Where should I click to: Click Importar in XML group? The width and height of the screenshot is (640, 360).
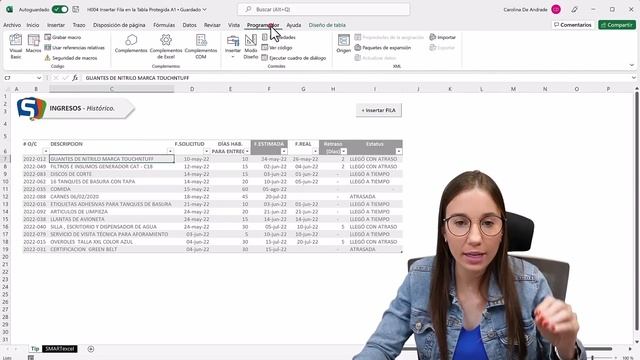pos(442,37)
